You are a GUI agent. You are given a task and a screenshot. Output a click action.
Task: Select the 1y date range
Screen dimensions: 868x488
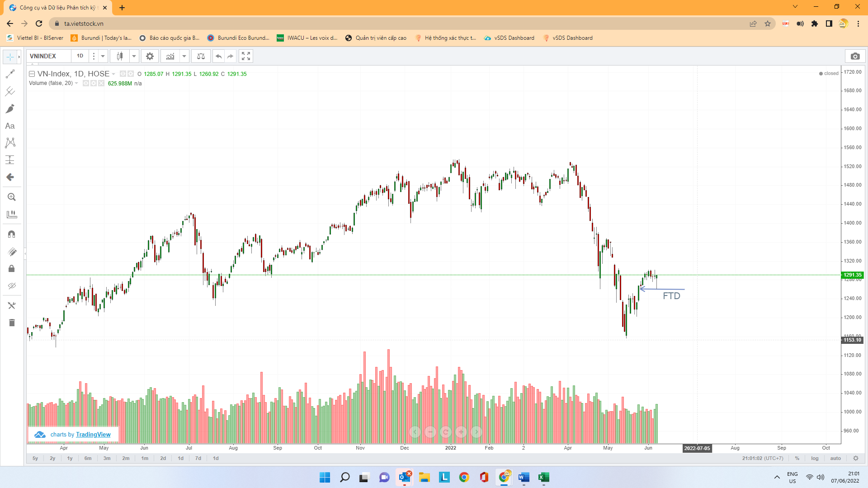point(70,458)
